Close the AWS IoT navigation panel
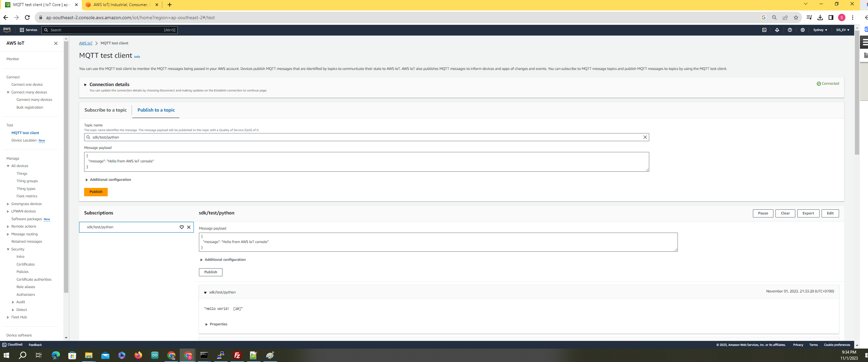 click(56, 43)
